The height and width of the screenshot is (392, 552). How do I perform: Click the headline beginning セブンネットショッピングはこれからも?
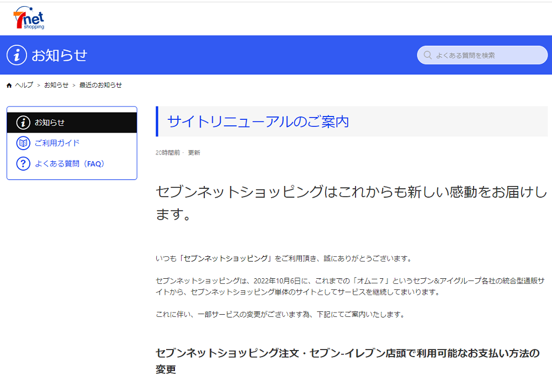pyautogui.click(x=351, y=203)
